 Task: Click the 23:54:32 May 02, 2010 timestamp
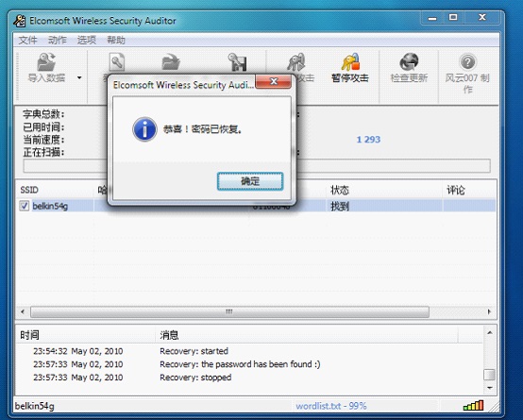point(78,351)
